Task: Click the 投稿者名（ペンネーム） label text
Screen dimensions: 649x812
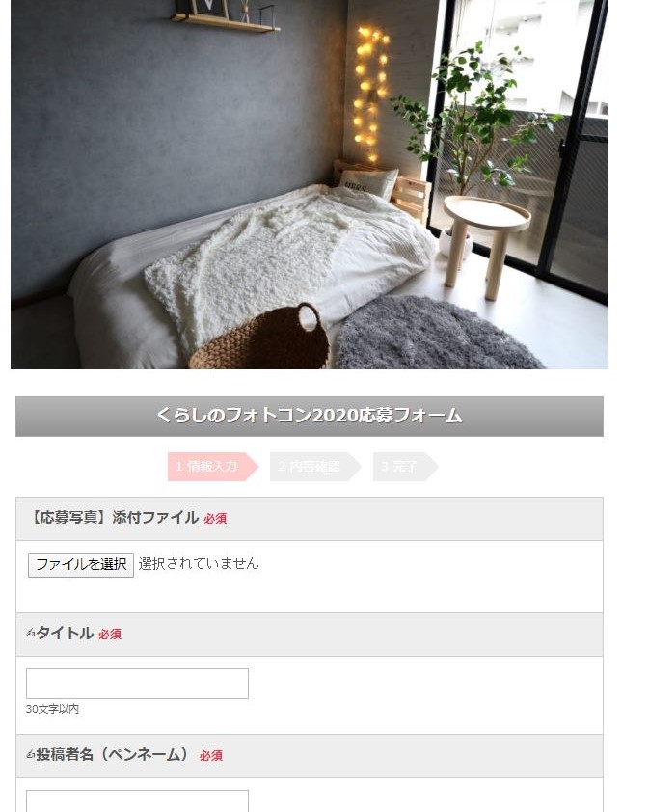Action: pyautogui.click(x=112, y=754)
